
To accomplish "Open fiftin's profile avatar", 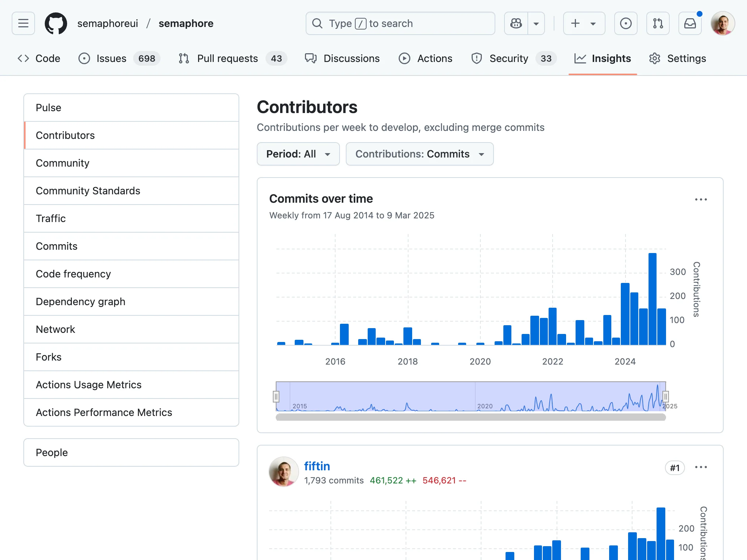I will point(284,472).
